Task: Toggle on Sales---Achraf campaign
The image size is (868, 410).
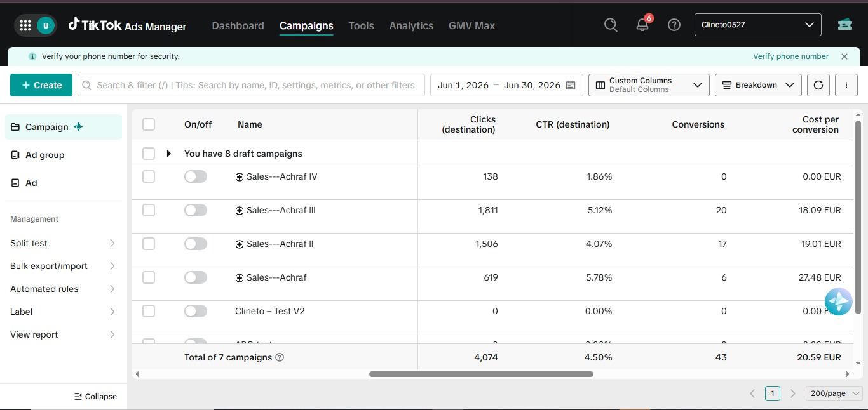Action: (196, 277)
